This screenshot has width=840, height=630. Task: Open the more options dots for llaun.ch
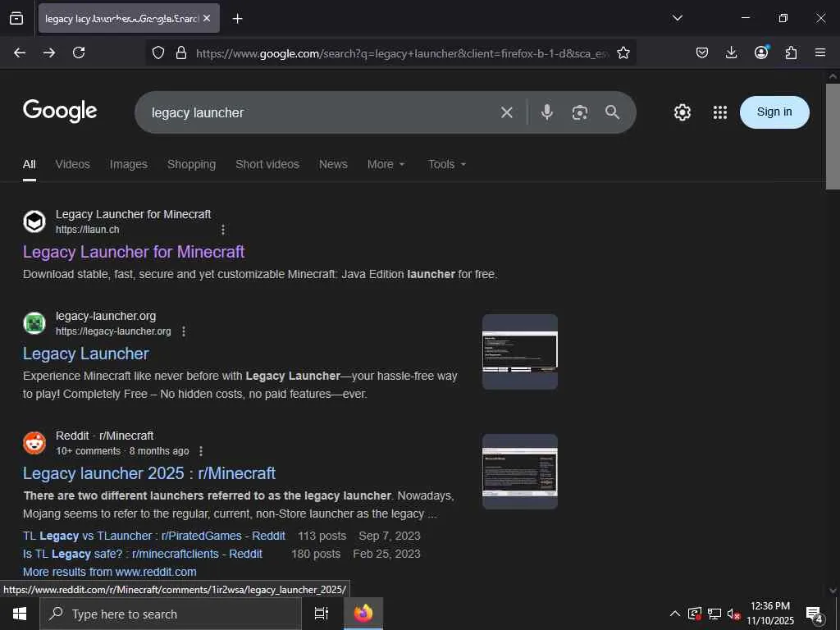coord(223,230)
